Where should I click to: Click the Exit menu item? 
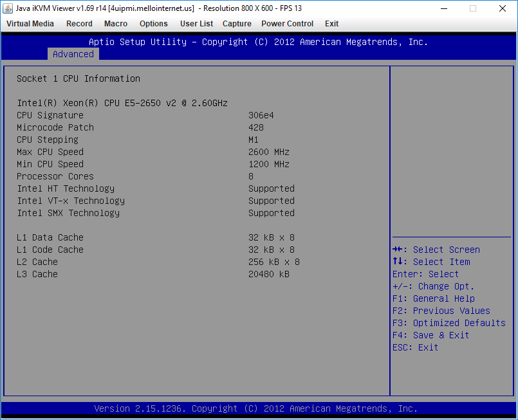(x=331, y=24)
